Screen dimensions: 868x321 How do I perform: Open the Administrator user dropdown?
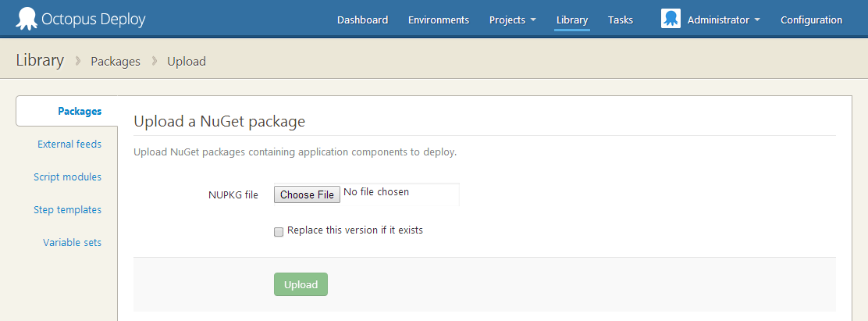[724, 20]
